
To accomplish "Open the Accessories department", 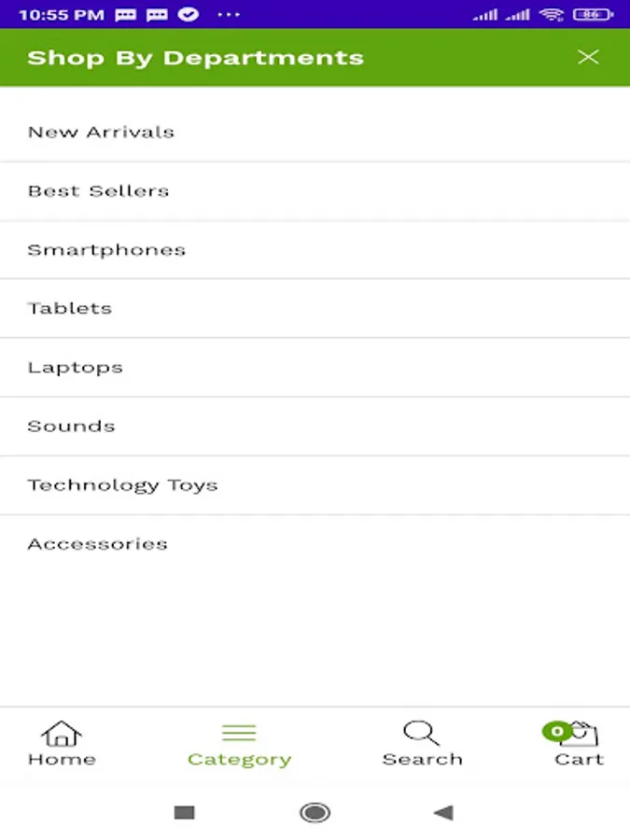I will [97, 543].
